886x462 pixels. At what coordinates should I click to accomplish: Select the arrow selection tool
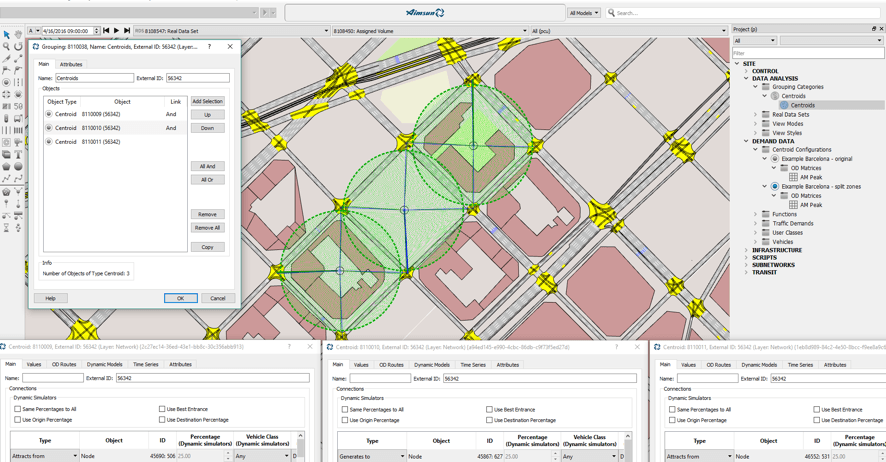coord(6,35)
